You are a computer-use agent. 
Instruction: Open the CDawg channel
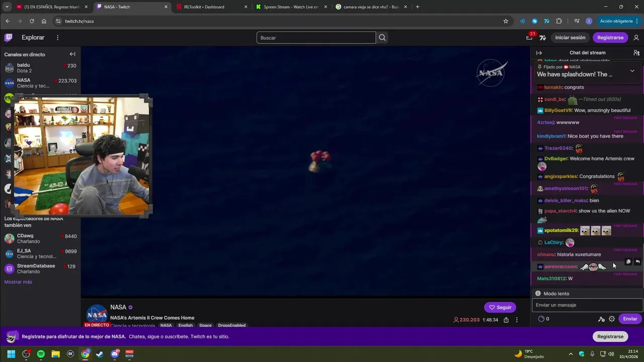[40, 239]
